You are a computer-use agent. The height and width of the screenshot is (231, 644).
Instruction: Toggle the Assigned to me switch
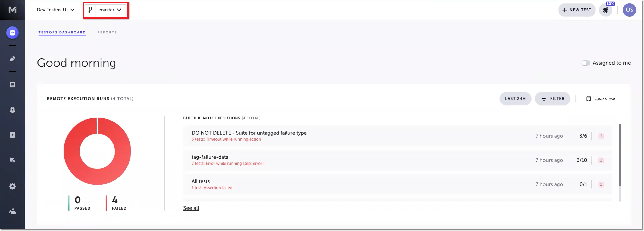[585, 63]
